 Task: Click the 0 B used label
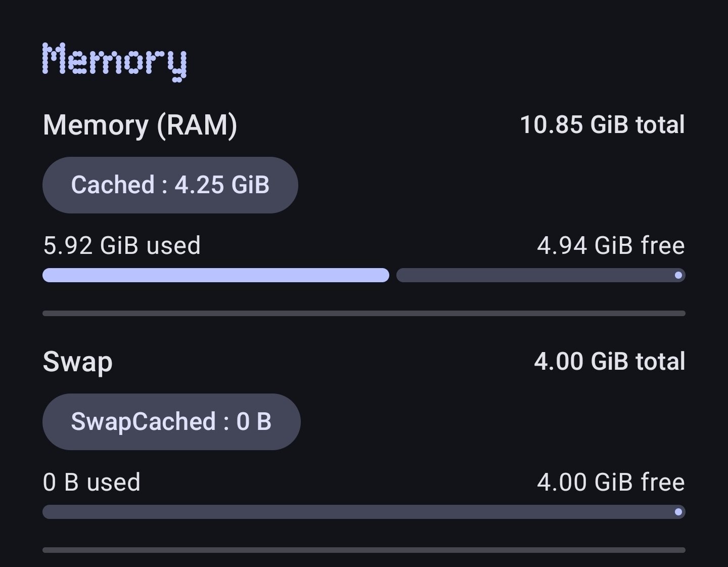pos(92,482)
